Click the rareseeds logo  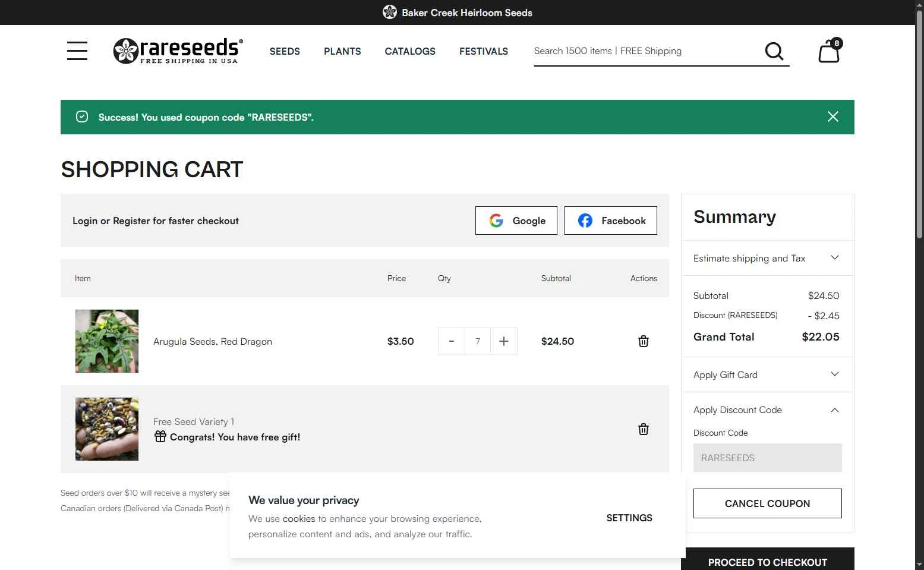tap(178, 51)
